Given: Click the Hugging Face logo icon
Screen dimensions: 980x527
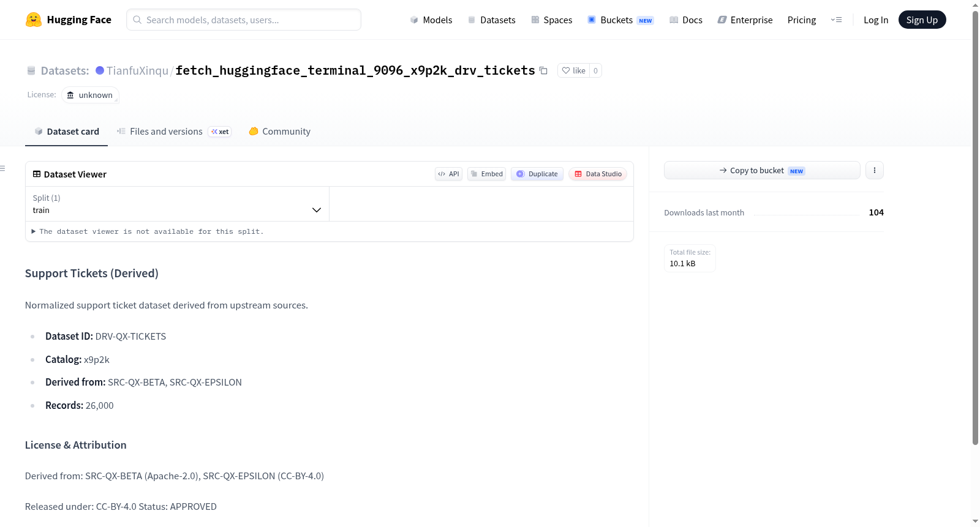Looking at the screenshot, I should (34, 20).
